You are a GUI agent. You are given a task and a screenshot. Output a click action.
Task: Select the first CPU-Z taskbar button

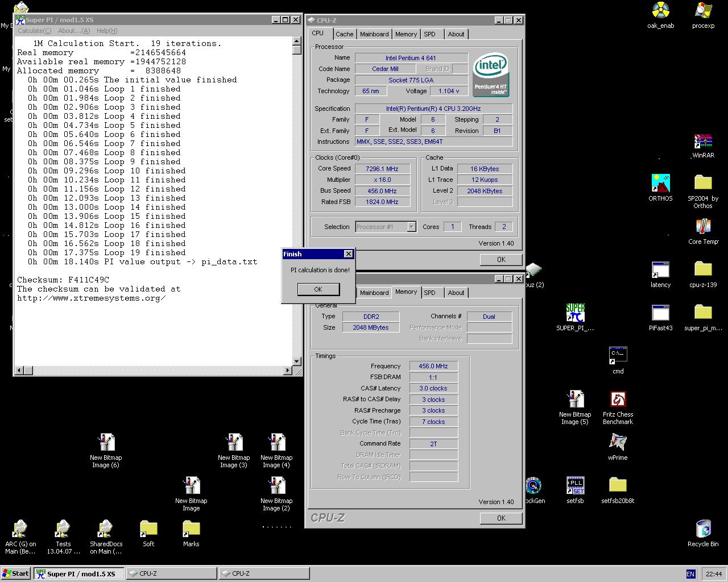pos(171,573)
